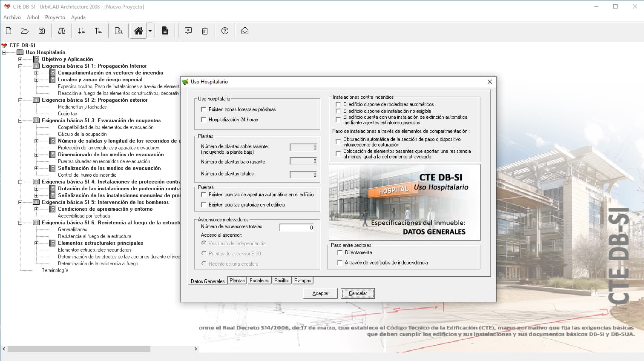Click the horizontal scrollbar right arrow
The height and width of the screenshot is (361, 644).
click(x=196, y=349)
